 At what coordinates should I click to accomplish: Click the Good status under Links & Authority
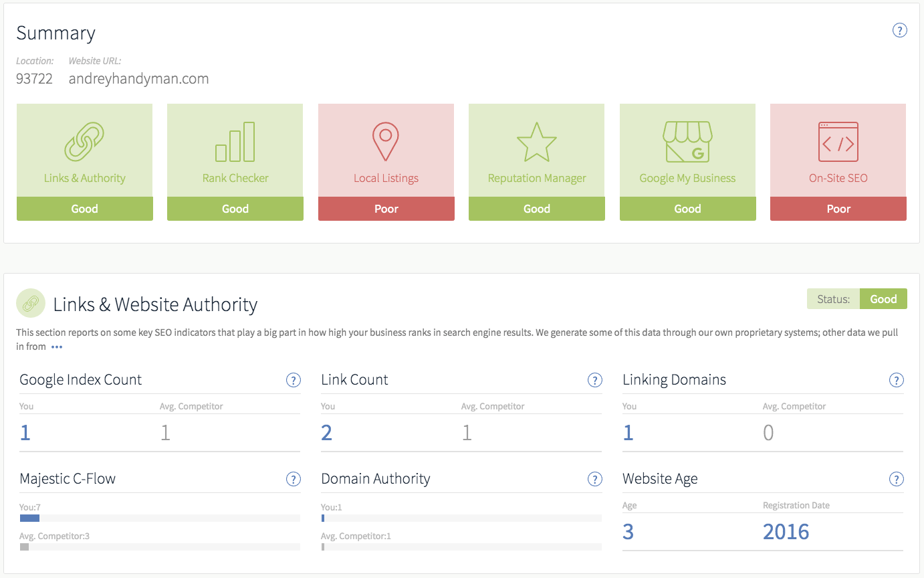[85, 209]
